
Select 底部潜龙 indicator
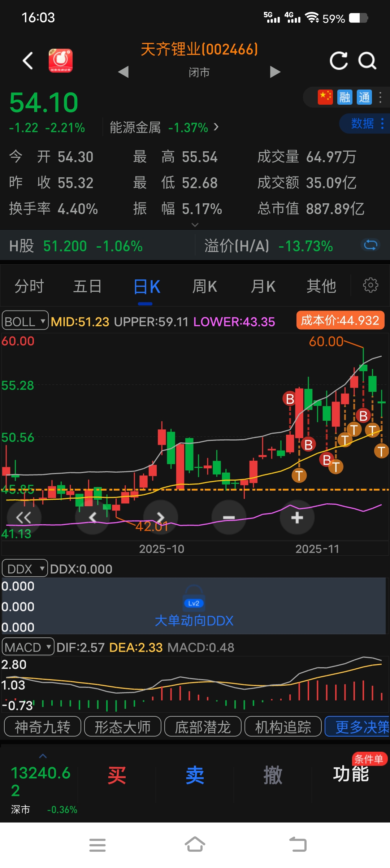click(203, 727)
